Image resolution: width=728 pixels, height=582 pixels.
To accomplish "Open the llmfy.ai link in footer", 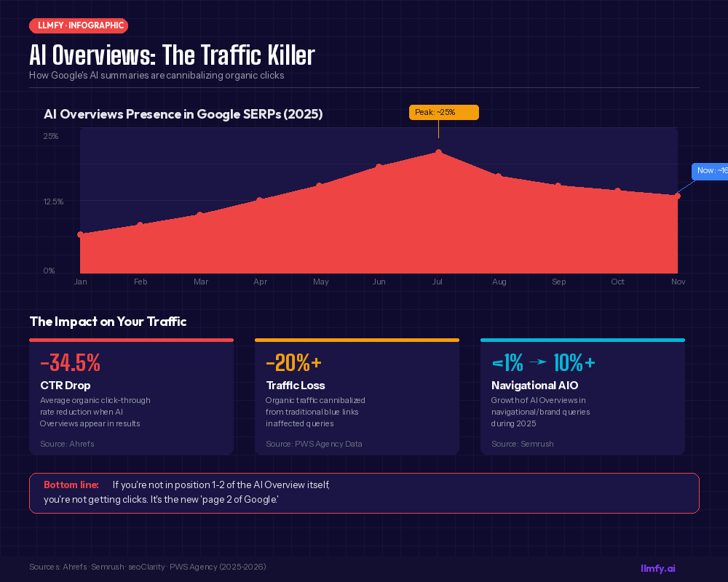I will pos(657,568).
